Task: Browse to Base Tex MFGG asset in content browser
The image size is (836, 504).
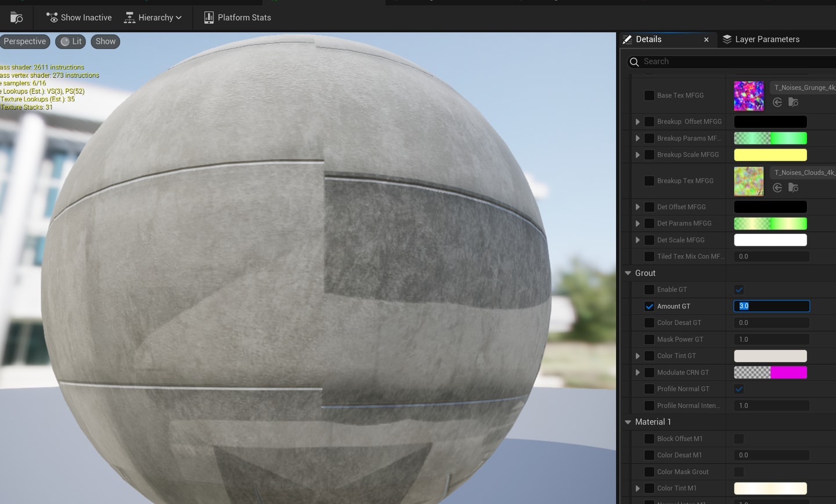Action: click(x=794, y=102)
